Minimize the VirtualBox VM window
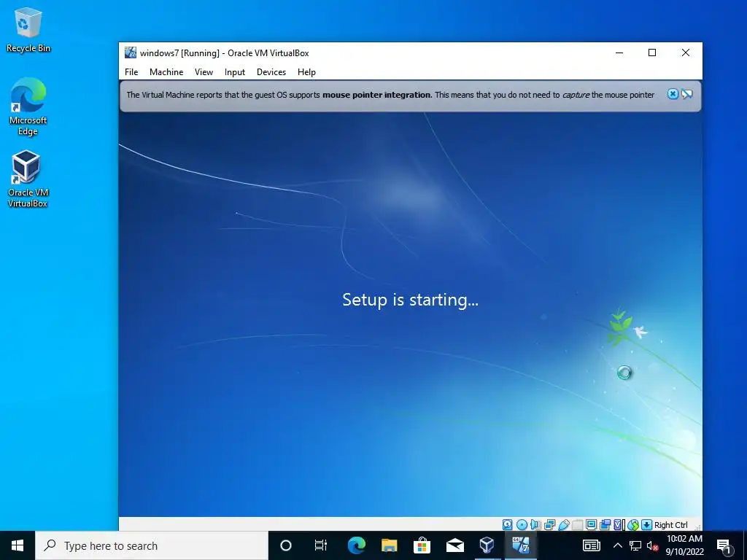This screenshot has width=747, height=560. click(619, 52)
